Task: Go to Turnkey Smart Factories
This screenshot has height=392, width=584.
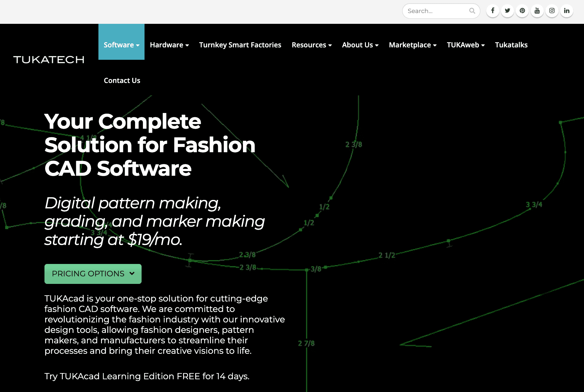Action: point(240,45)
